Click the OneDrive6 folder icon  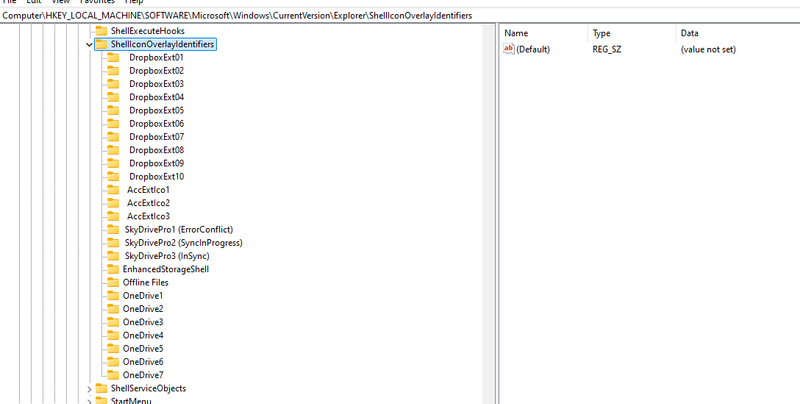coord(113,362)
